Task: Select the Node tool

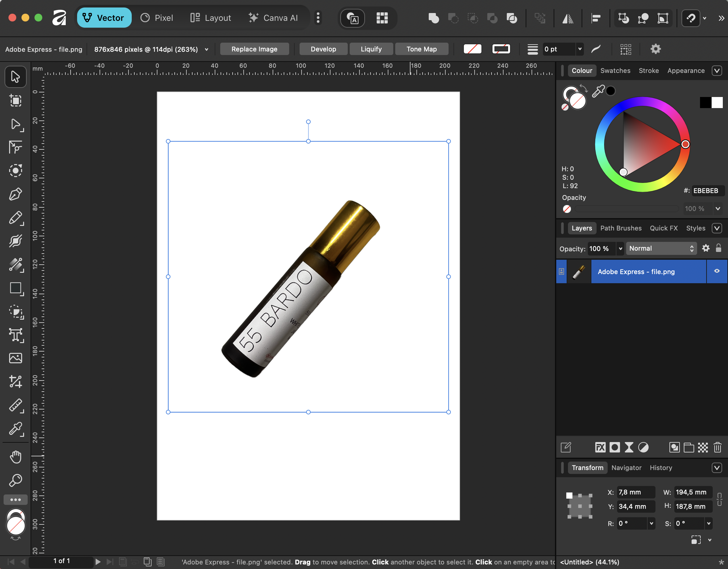Action: click(15, 124)
